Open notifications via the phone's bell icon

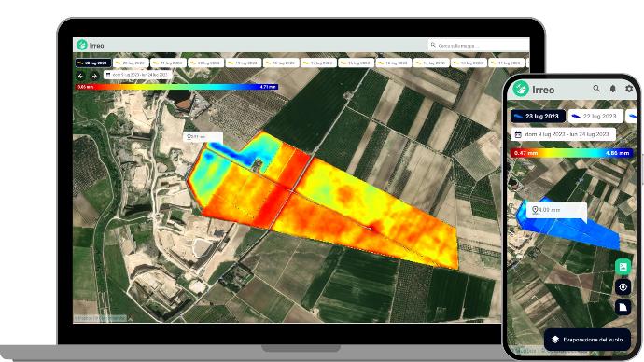click(x=613, y=89)
